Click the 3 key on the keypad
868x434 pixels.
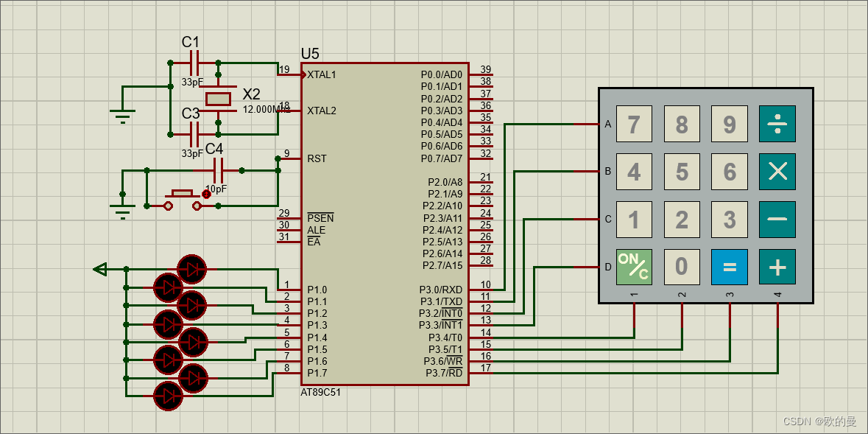pyautogui.click(x=730, y=220)
